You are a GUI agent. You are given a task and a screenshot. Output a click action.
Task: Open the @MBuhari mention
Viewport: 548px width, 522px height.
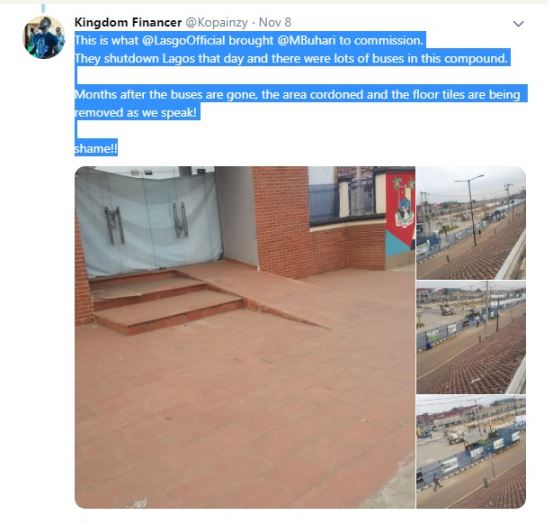coord(307,41)
